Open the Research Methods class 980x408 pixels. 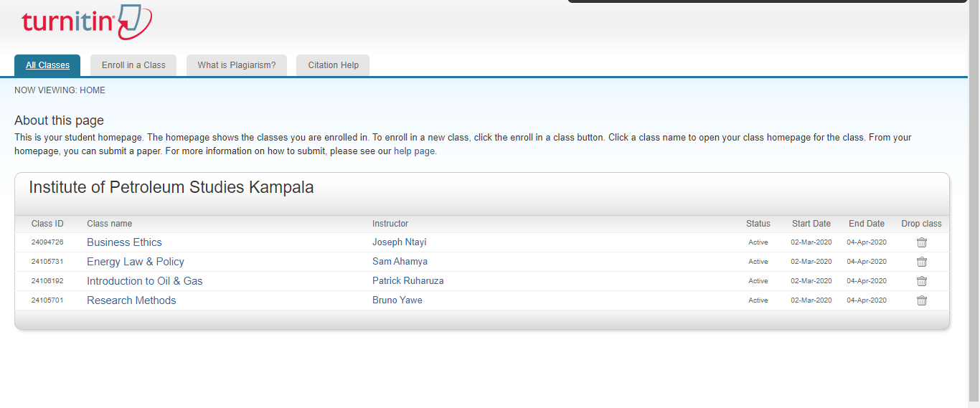click(x=131, y=300)
